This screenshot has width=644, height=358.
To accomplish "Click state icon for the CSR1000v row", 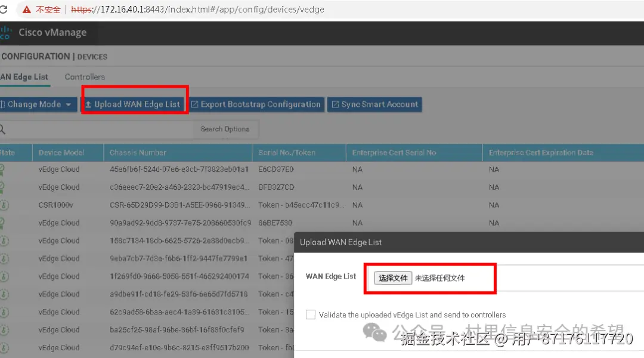I will (4, 205).
